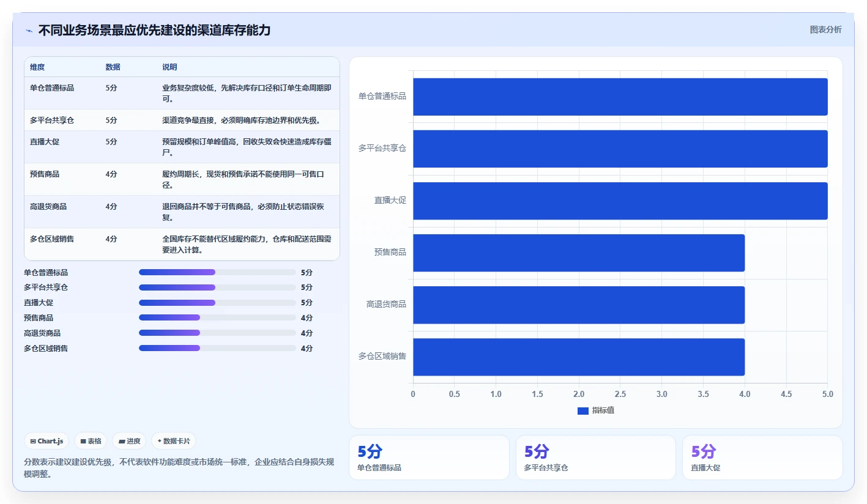This screenshot has height=504, width=867.
Task: Click the footnote starting 分数表示建议建设优先级
Action: [x=179, y=468]
